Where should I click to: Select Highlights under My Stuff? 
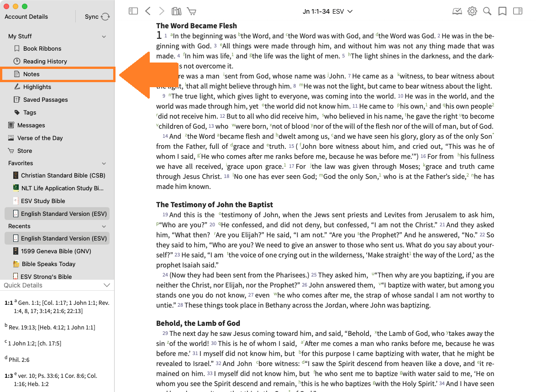point(37,87)
